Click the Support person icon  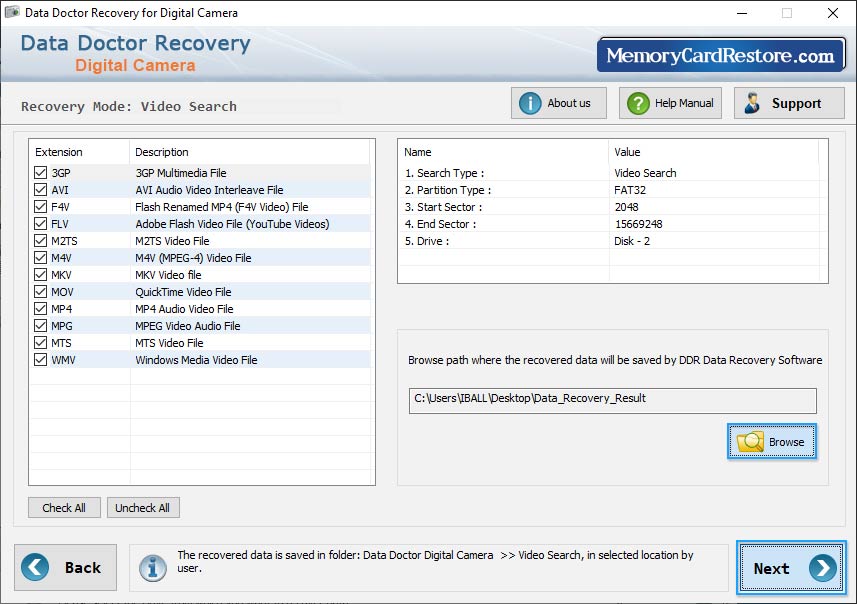[x=753, y=103]
